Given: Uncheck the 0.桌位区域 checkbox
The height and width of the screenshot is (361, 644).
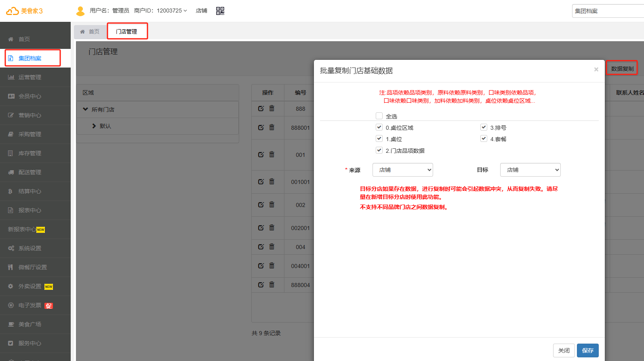Looking at the screenshot, I should tap(379, 127).
